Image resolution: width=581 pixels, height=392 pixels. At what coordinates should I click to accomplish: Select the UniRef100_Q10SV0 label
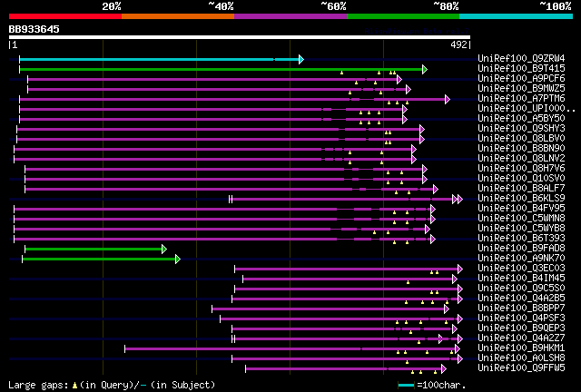pyautogui.click(x=521, y=179)
